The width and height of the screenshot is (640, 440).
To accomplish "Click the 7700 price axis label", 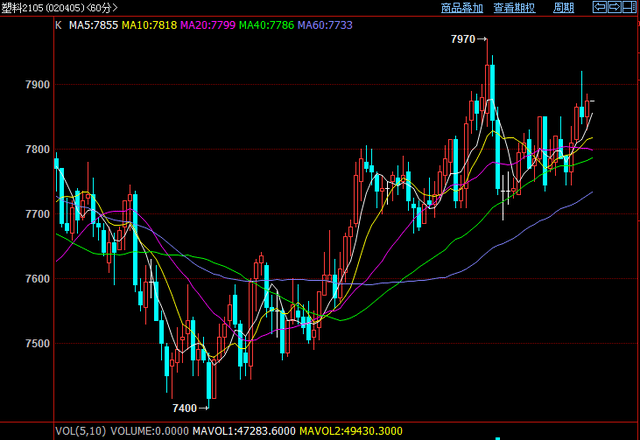I will click(x=37, y=214).
